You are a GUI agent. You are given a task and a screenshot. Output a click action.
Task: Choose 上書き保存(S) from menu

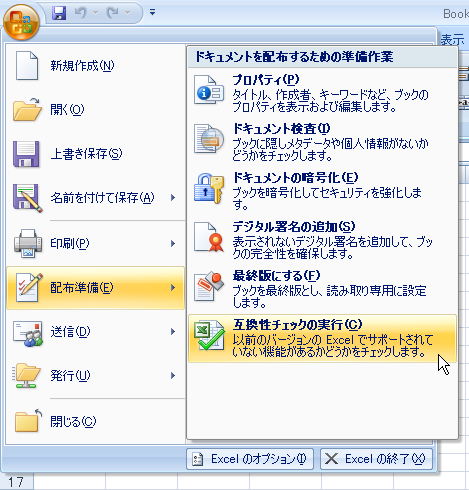(x=96, y=154)
